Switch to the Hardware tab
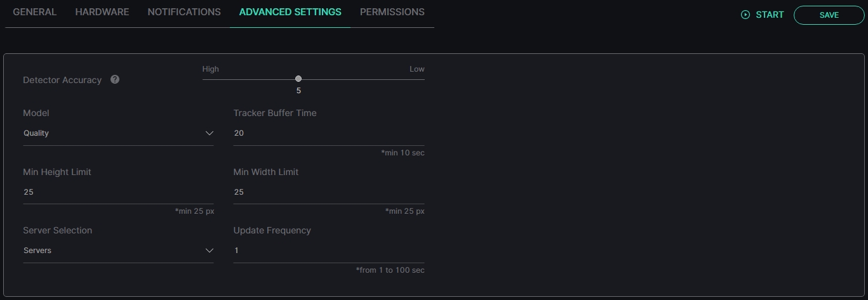The image size is (868, 300). click(102, 12)
